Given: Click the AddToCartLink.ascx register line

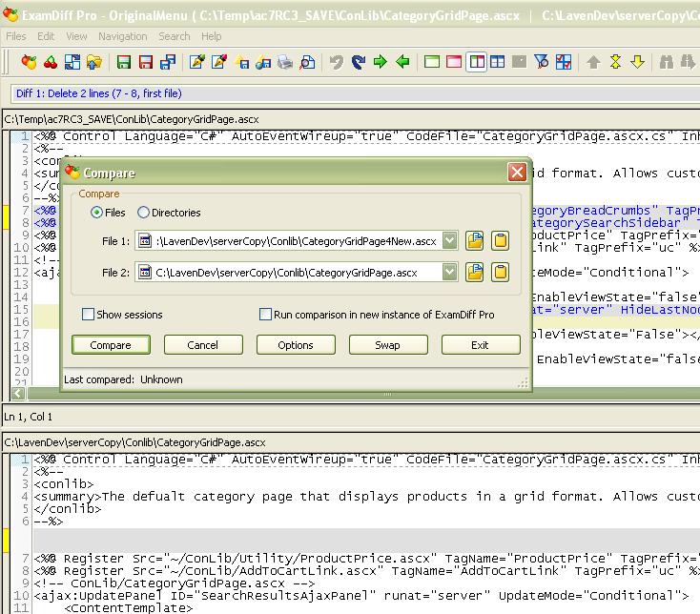Looking at the screenshot, I should pyautogui.click(x=366, y=571).
